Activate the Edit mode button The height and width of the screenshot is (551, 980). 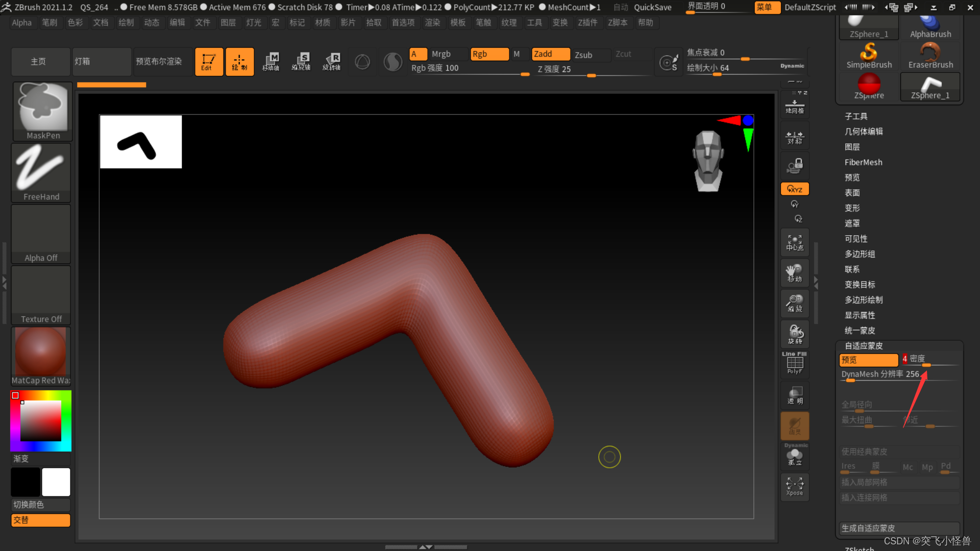point(209,62)
